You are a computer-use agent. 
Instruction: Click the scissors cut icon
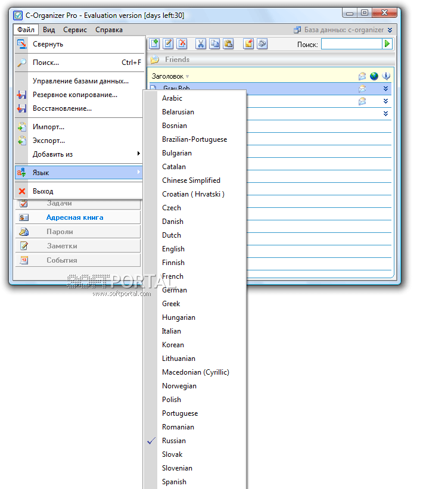(201, 44)
